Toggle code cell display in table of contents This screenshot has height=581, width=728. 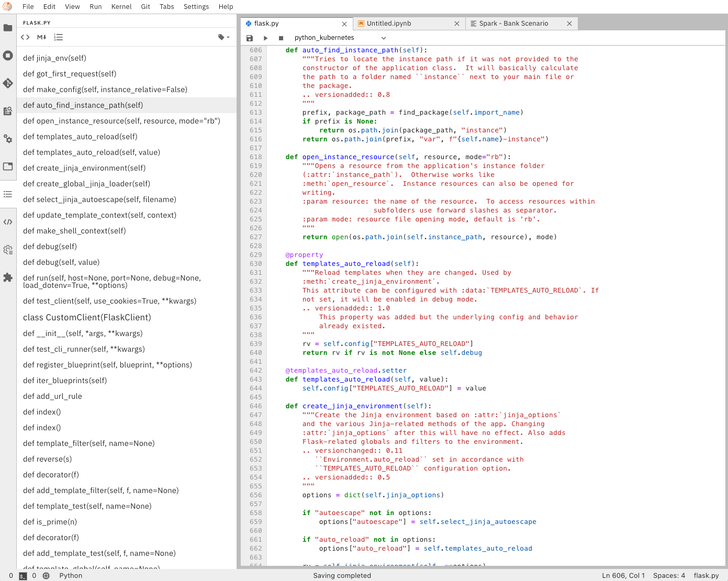point(25,37)
